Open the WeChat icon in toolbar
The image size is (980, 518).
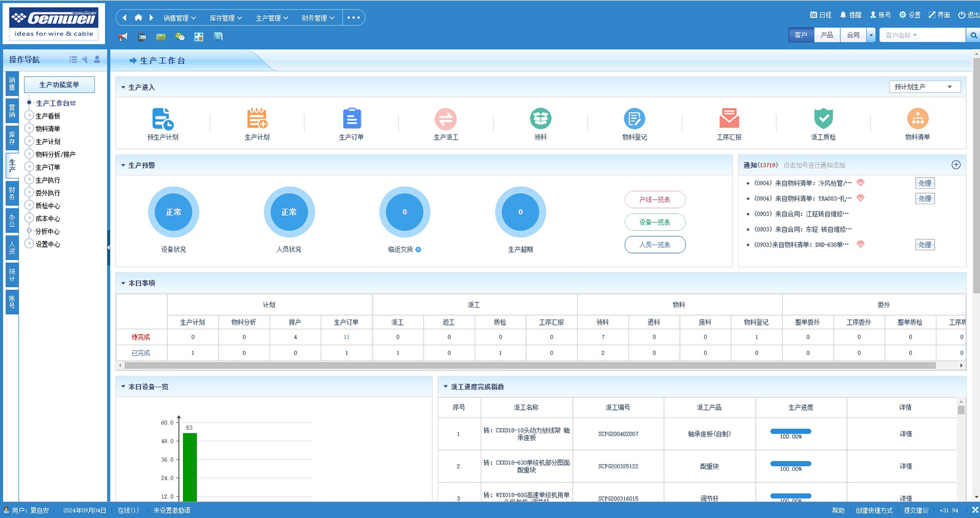coord(179,37)
